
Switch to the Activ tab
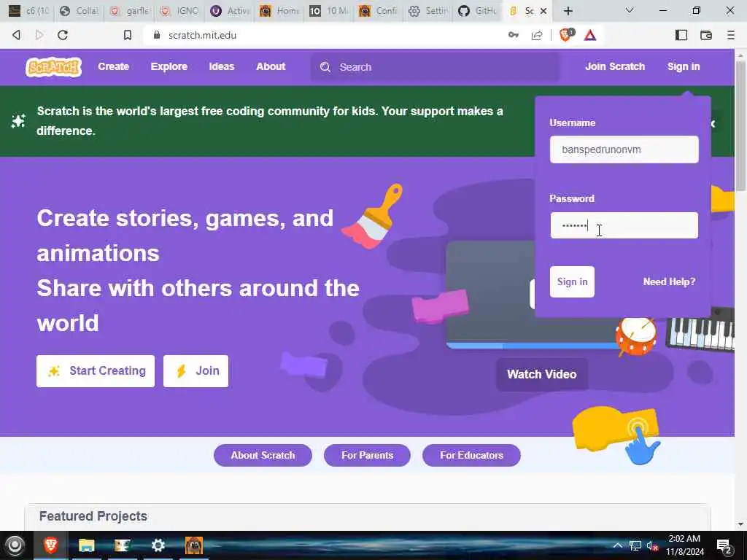click(230, 10)
